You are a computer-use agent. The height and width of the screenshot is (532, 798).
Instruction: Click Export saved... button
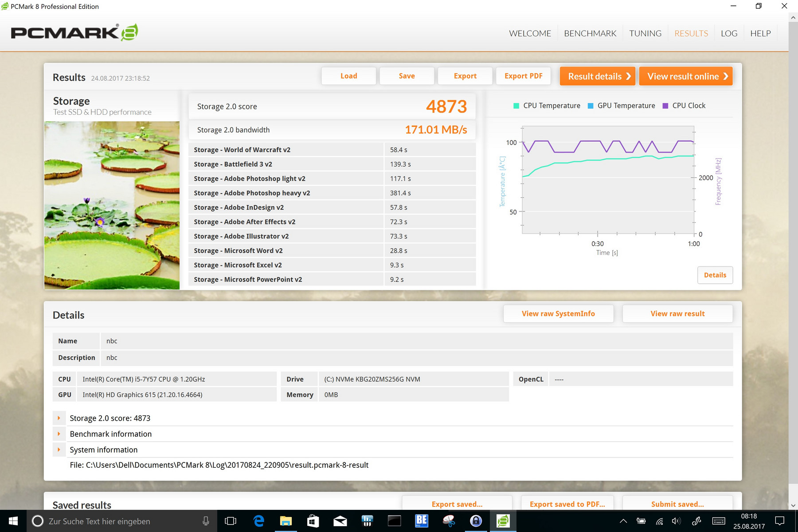coord(457,504)
